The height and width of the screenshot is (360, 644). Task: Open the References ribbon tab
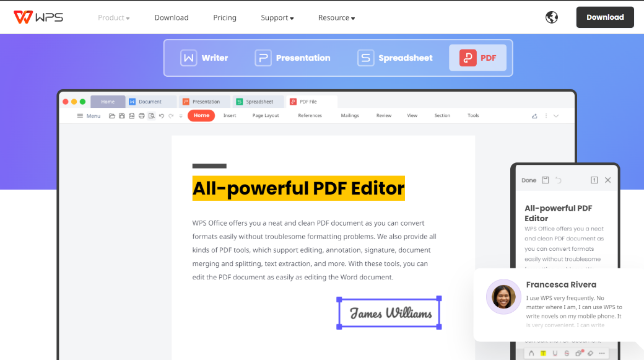310,115
